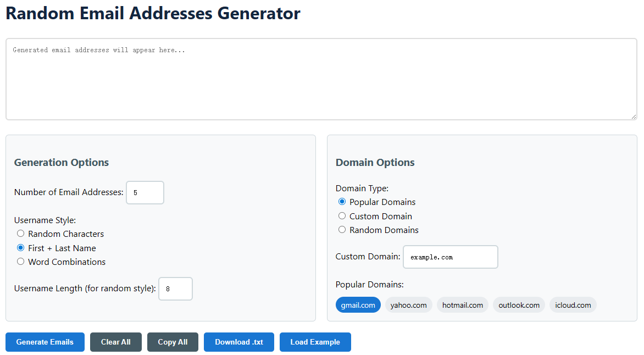Click the Generate Emails button
The height and width of the screenshot is (355, 644).
coord(45,342)
